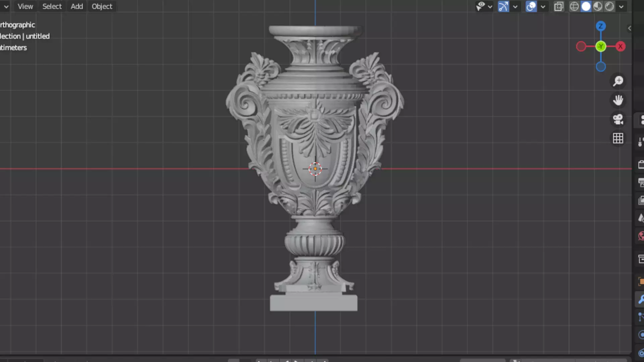Toggle the viewport gizmos button
The image size is (644, 362).
point(503,6)
